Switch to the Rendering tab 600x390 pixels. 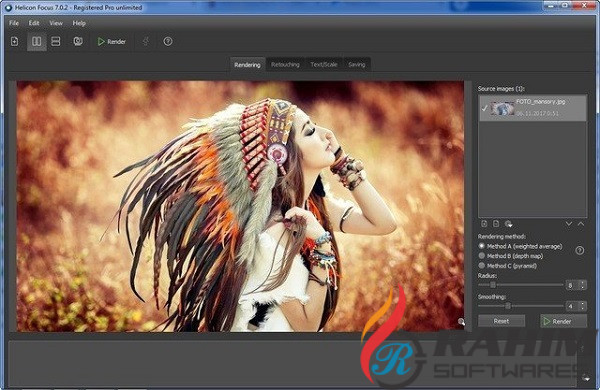[247, 65]
